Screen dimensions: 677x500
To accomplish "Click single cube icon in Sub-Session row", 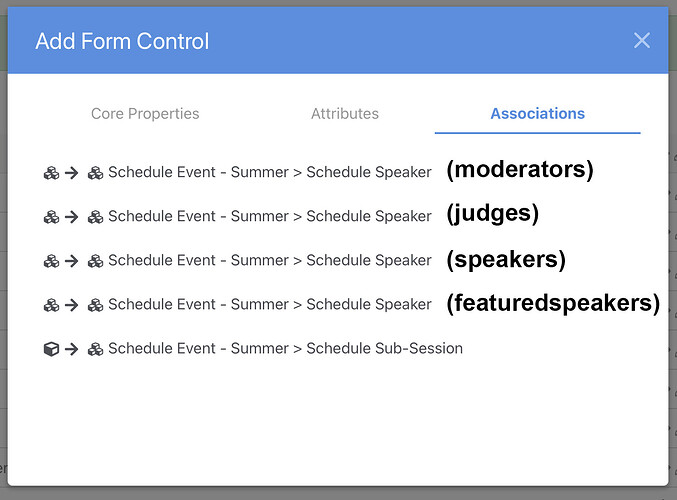I will (51, 349).
